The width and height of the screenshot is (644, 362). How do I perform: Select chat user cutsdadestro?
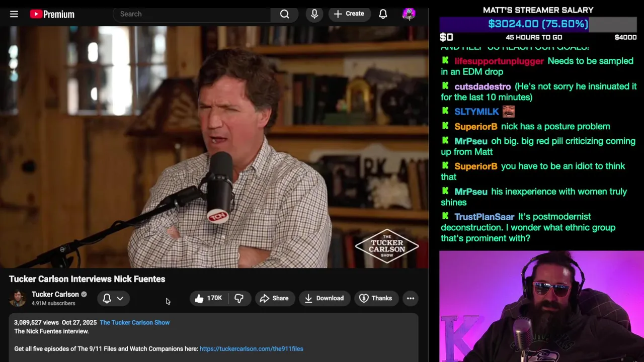[x=482, y=86]
